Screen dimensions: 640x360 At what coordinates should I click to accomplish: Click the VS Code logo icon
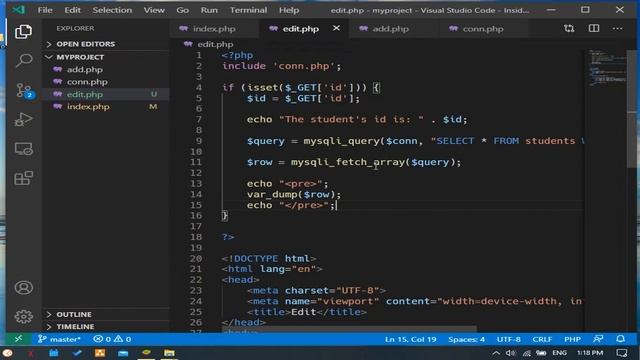[x=18, y=9]
